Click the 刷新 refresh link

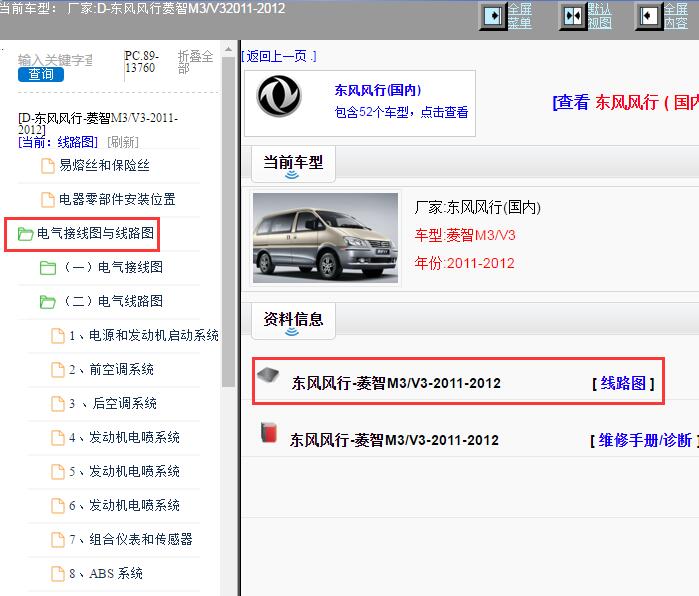123,142
